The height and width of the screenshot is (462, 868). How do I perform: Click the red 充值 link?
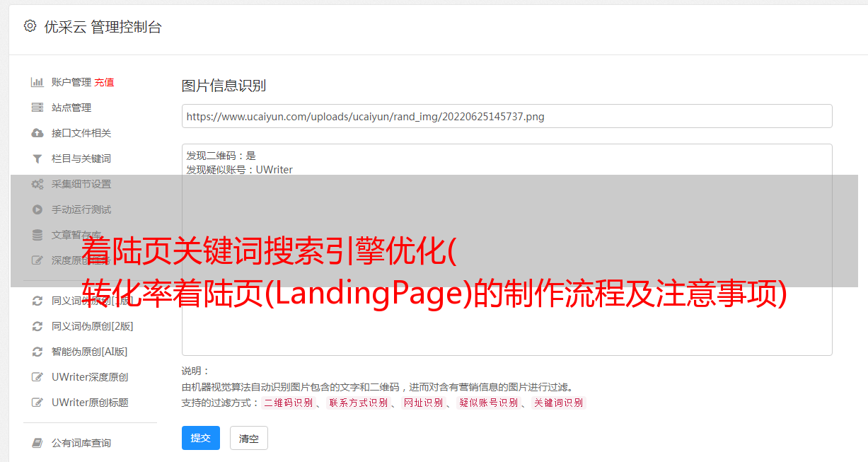(x=104, y=82)
